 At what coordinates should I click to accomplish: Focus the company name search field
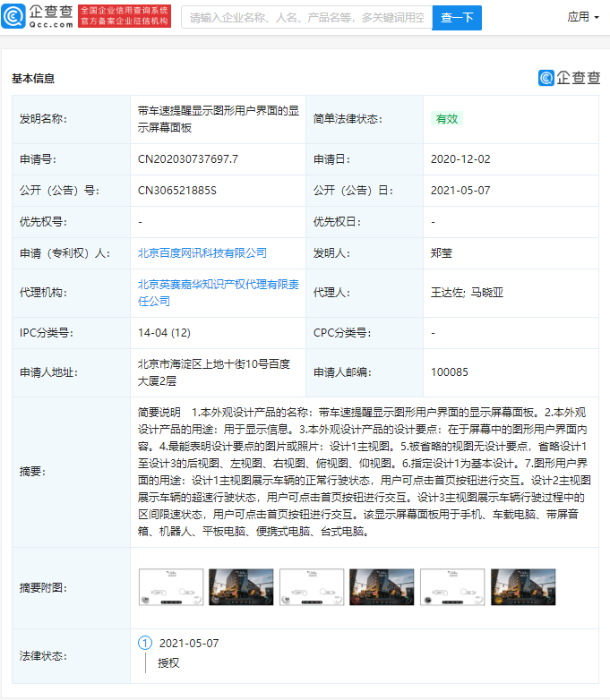click(306, 17)
